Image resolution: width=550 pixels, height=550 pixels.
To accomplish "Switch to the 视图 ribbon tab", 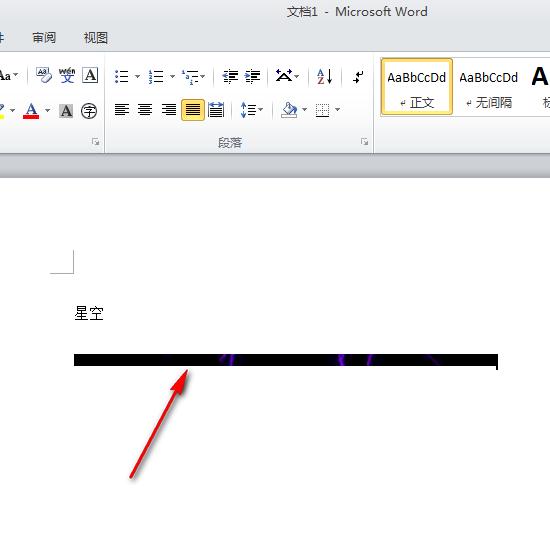I will [95, 38].
